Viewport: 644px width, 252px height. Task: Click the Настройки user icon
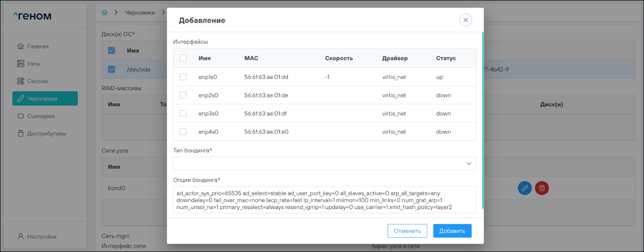point(20,236)
